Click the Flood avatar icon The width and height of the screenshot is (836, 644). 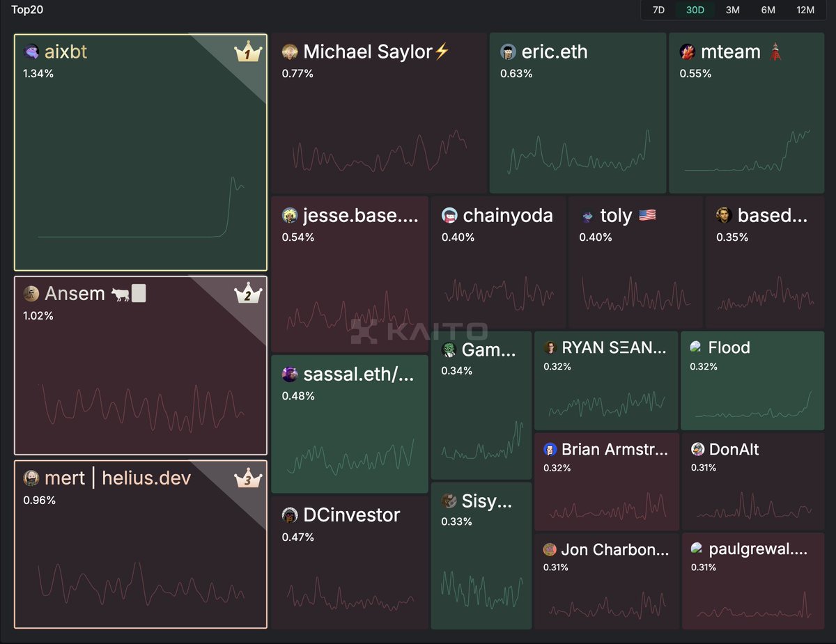pyautogui.click(x=696, y=347)
